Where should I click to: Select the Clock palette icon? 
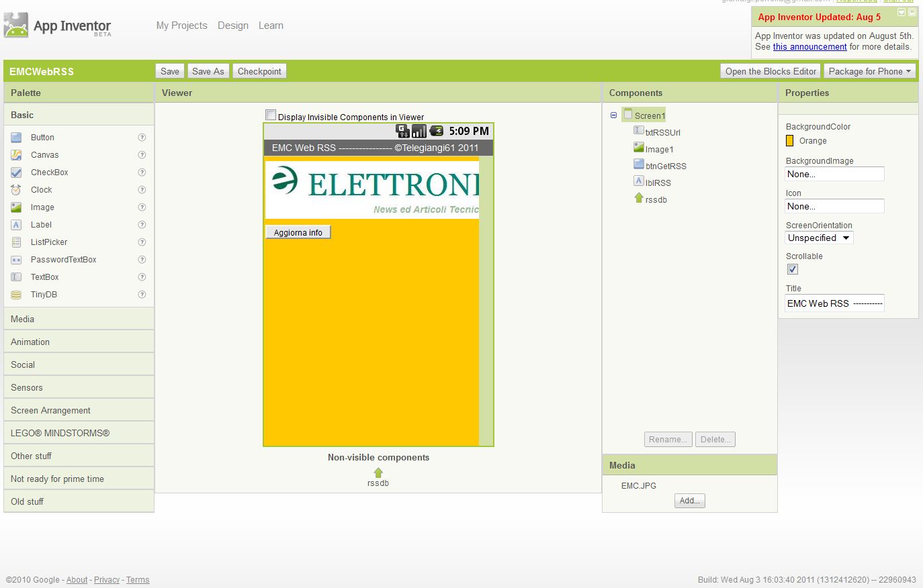coord(16,190)
